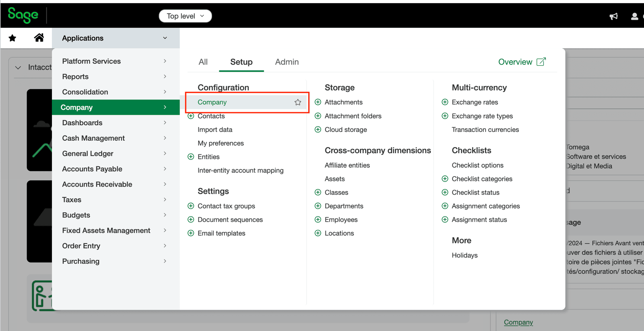Screen dimensions: 644x331
Task: Collapse the Intacct section chevron
Action: pyautogui.click(x=18, y=68)
